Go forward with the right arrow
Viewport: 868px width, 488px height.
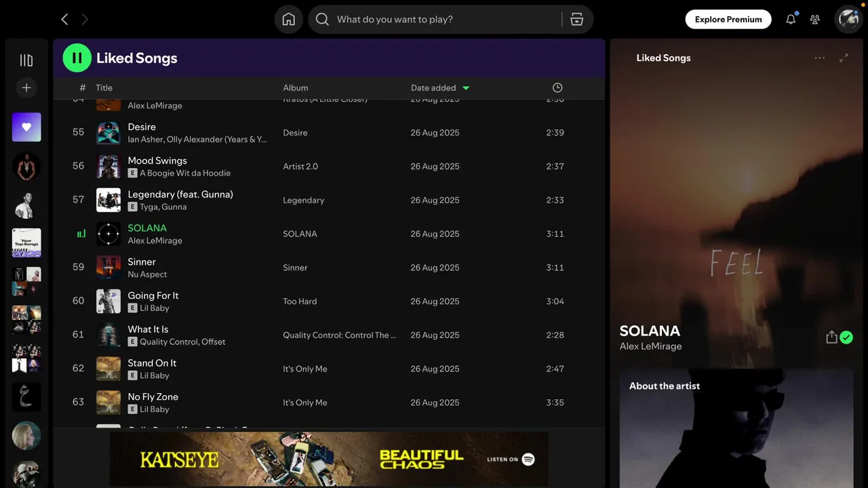click(85, 20)
